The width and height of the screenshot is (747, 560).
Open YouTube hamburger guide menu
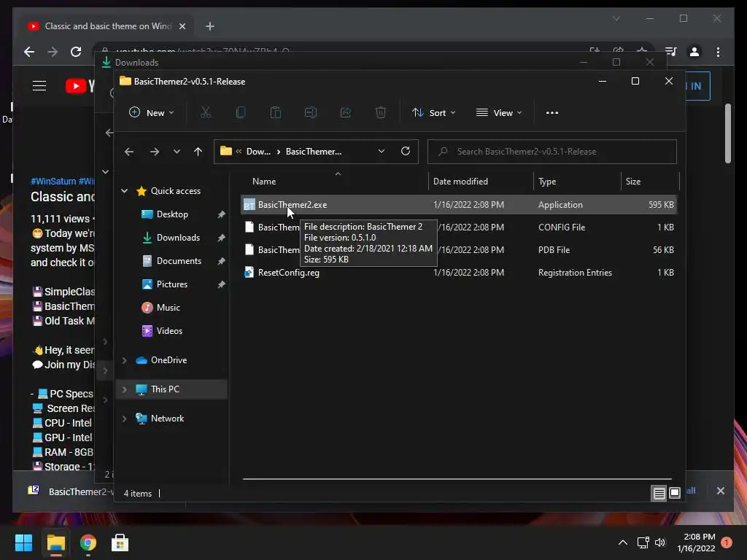click(x=39, y=86)
